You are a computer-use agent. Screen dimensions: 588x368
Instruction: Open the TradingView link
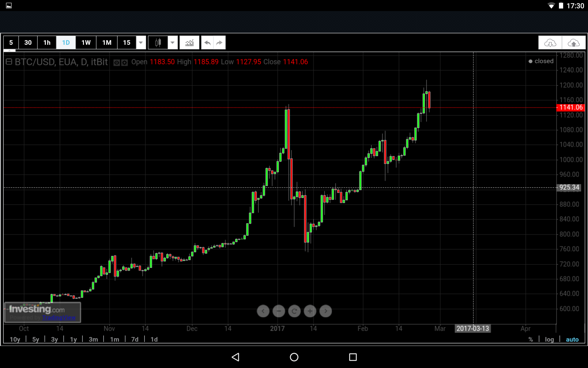(x=59, y=318)
